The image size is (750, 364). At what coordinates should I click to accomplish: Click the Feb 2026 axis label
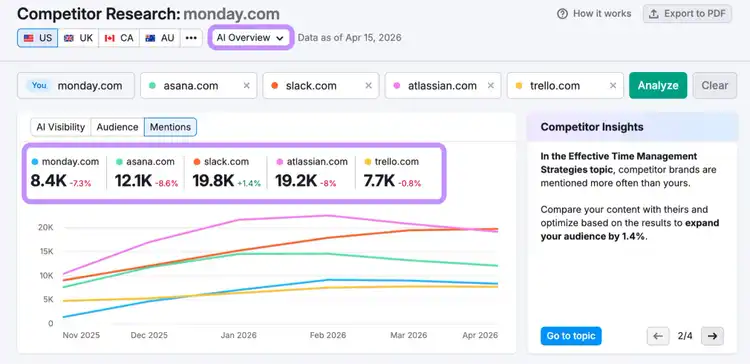pyautogui.click(x=328, y=335)
